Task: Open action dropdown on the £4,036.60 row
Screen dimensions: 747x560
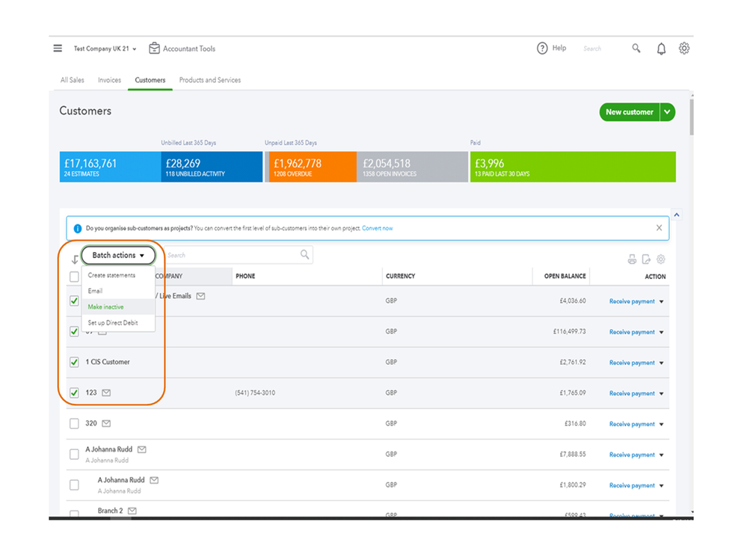Action: pos(662,301)
